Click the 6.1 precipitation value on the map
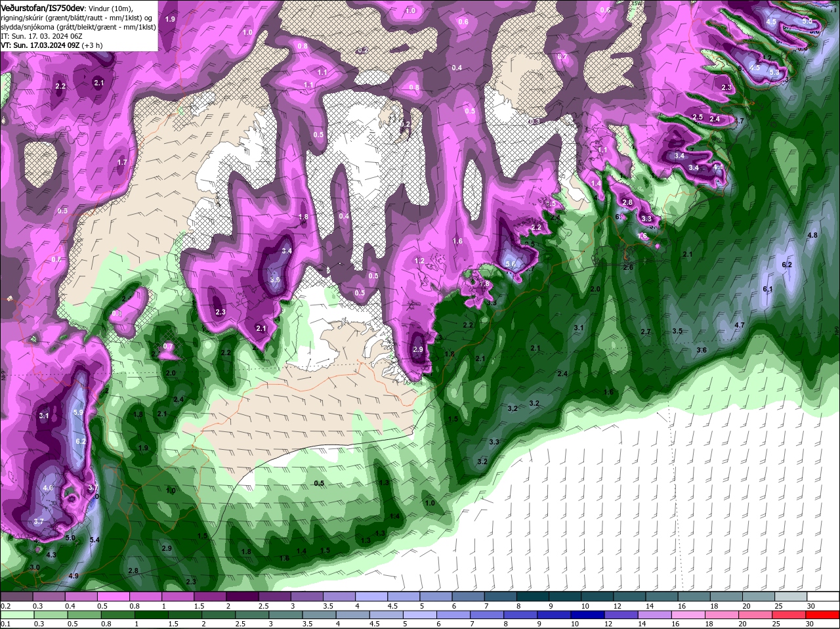The height and width of the screenshot is (629, 840). coord(768,289)
